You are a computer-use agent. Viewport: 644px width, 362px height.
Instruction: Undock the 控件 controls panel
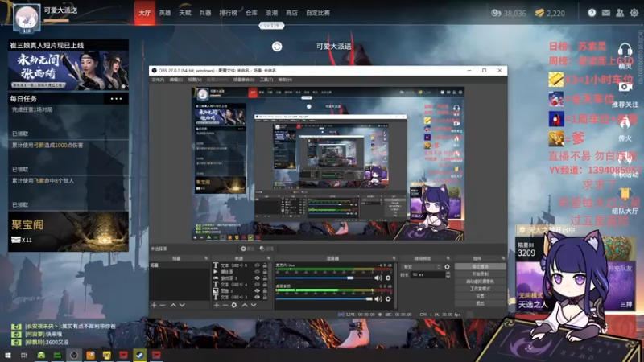(x=503, y=258)
